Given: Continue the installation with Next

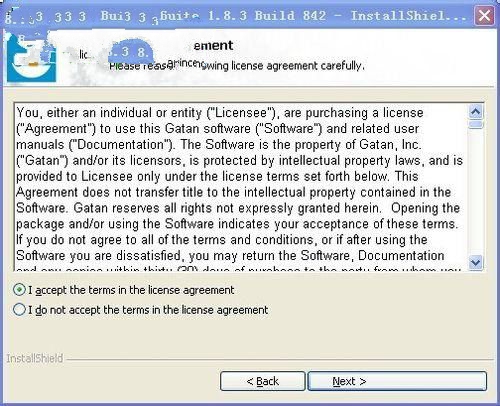Looking at the screenshot, I should pyautogui.click(x=397, y=381).
